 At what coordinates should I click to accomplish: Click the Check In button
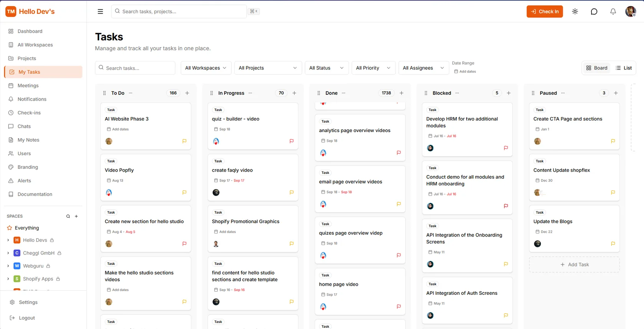pyautogui.click(x=545, y=12)
